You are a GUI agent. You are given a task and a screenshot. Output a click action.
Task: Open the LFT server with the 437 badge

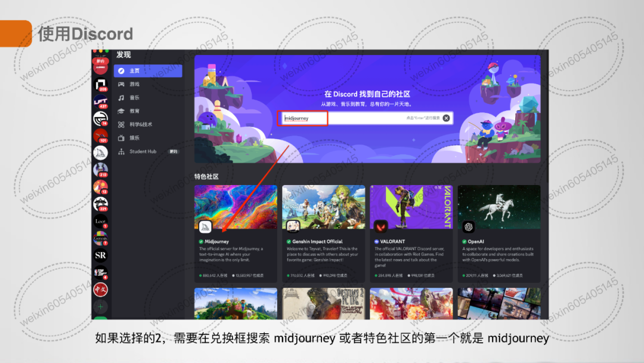tap(100, 101)
